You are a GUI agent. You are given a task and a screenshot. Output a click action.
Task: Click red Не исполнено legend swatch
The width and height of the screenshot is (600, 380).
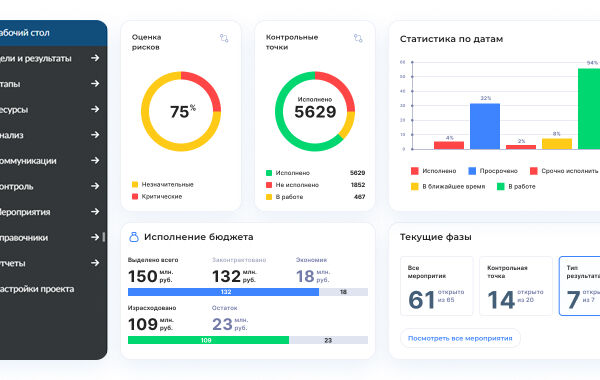coord(269,185)
